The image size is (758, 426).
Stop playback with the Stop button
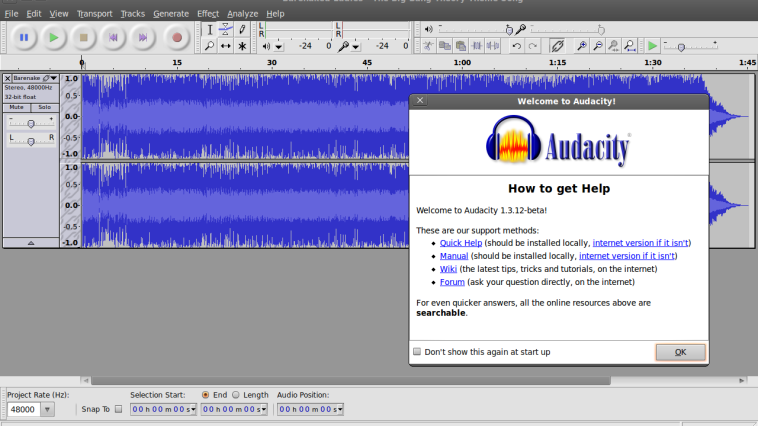coord(84,37)
